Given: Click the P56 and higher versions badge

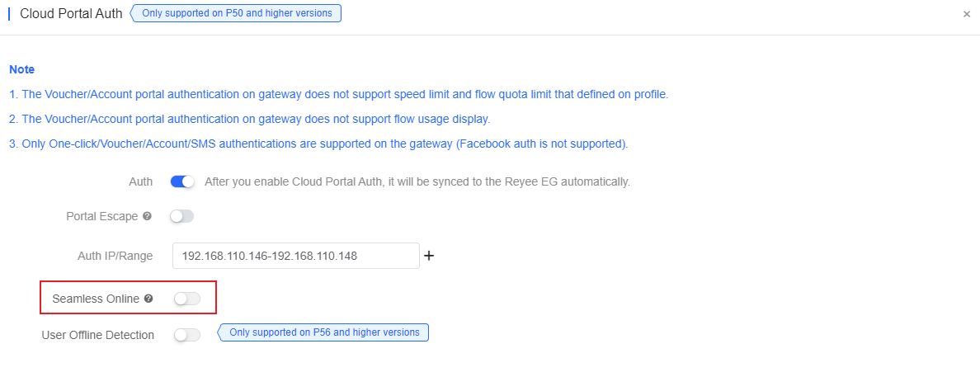Looking at the screenshot, I should click(323, 332).
